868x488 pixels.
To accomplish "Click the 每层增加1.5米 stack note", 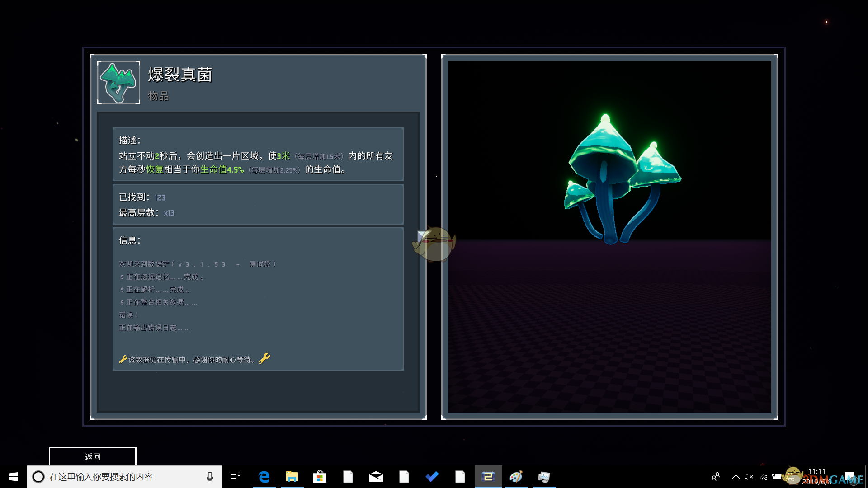I will click(x=319, y=156).
